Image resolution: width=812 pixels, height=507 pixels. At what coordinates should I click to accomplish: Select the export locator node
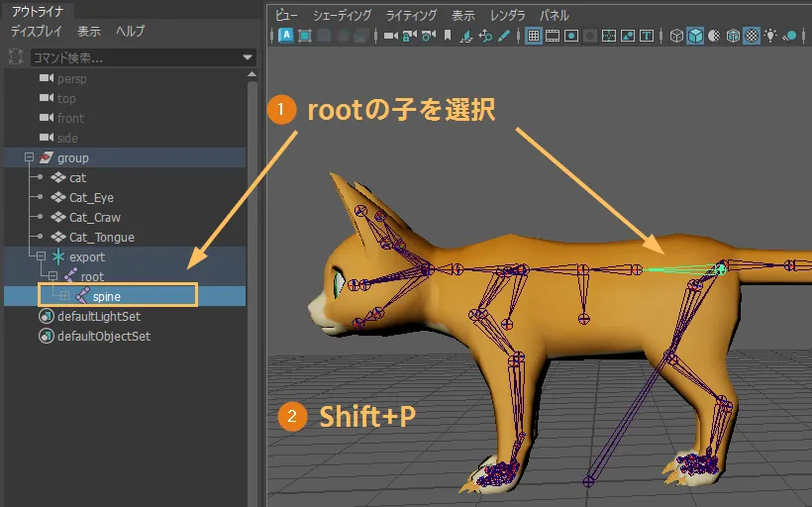point(87,256)
